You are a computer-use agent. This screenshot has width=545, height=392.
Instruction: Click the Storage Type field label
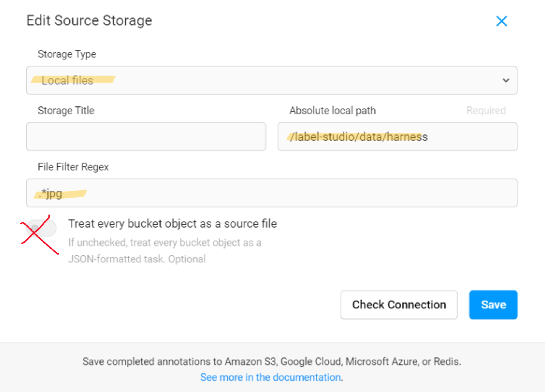tap(67, 54)
